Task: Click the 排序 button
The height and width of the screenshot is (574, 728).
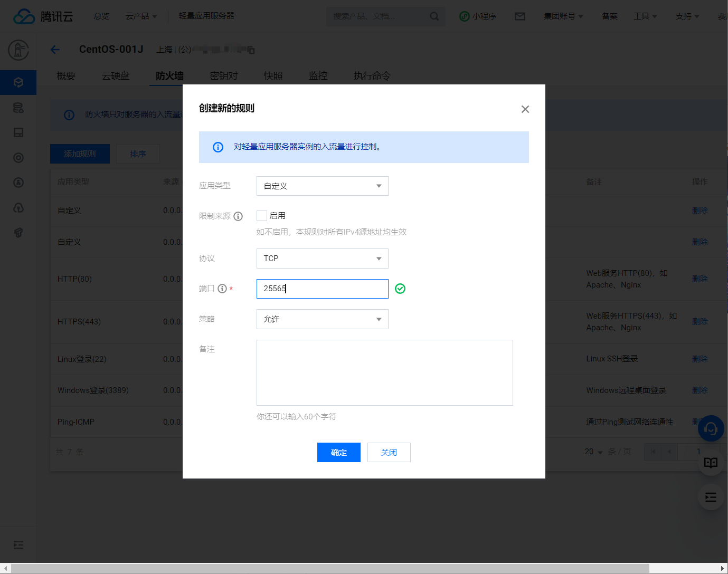Action: [138, 154]
